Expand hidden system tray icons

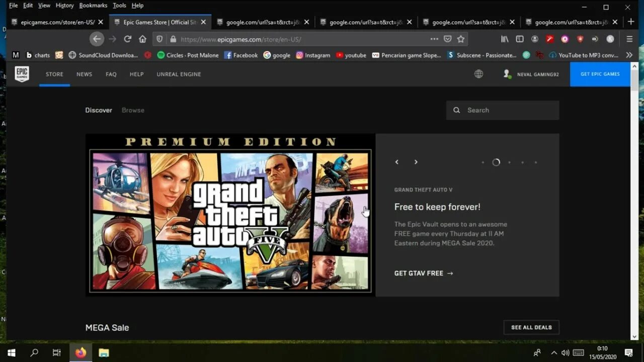click(x=554, y=352)
